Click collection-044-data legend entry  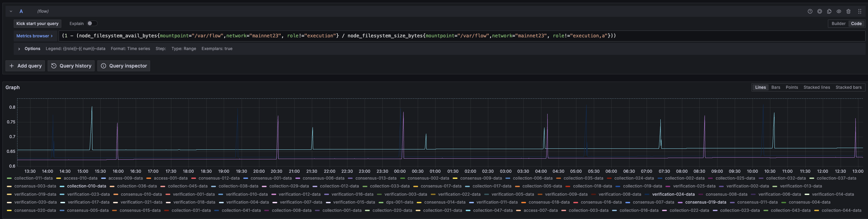(841, 210)
